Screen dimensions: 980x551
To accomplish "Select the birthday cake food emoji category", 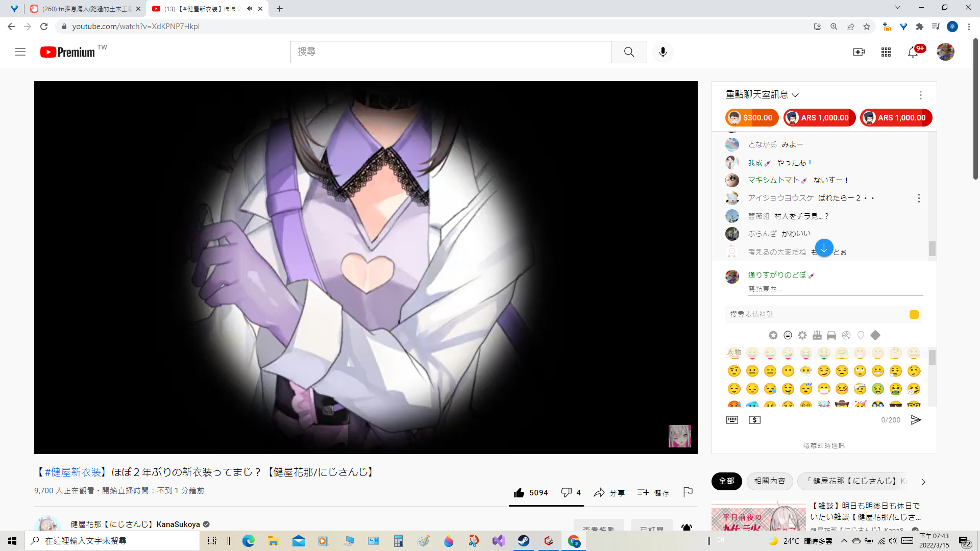I will 817,335.
